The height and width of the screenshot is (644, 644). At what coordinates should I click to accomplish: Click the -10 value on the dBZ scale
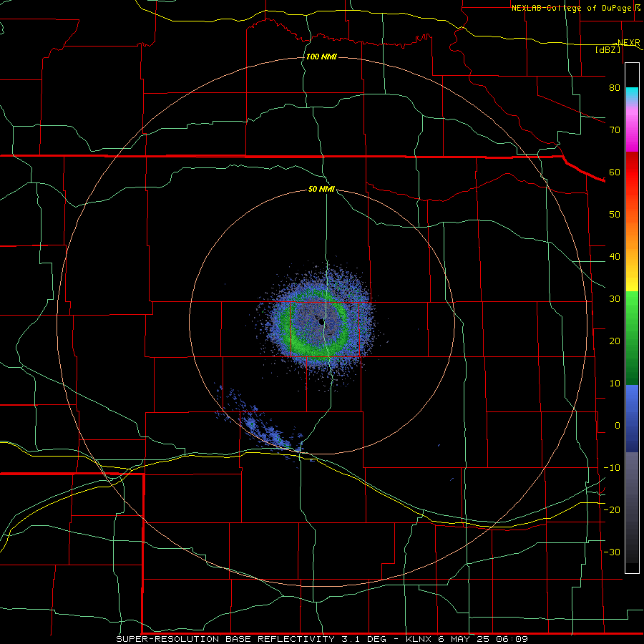612,468
